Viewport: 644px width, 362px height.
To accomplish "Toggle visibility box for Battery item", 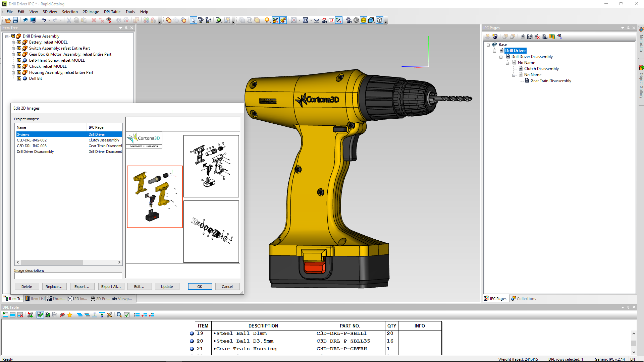I will point(19,42).
